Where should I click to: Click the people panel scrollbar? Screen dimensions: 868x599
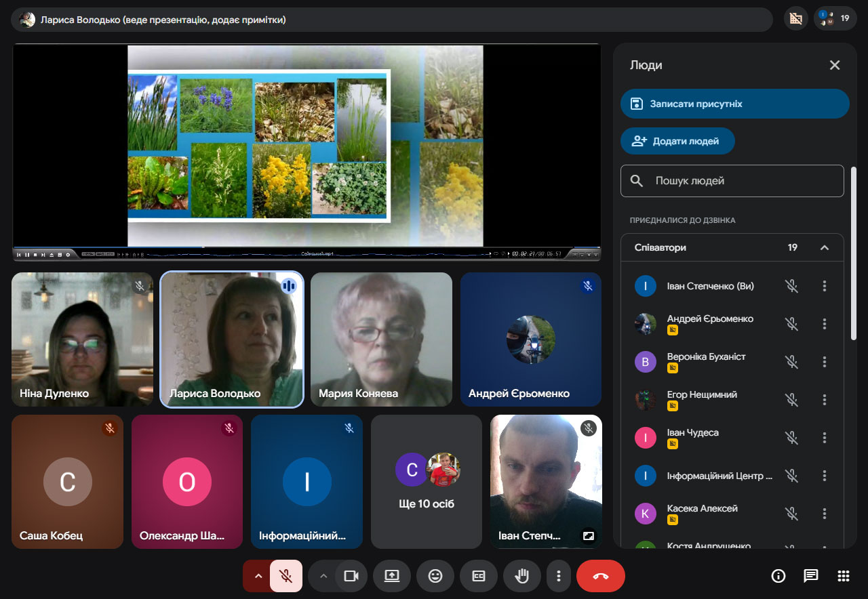[x=854, y=254]
